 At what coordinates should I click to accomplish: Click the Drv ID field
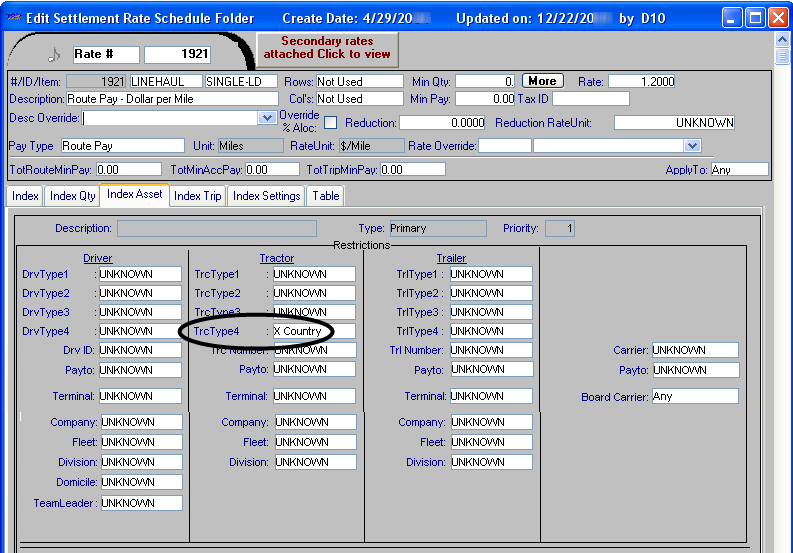point(140,350)
